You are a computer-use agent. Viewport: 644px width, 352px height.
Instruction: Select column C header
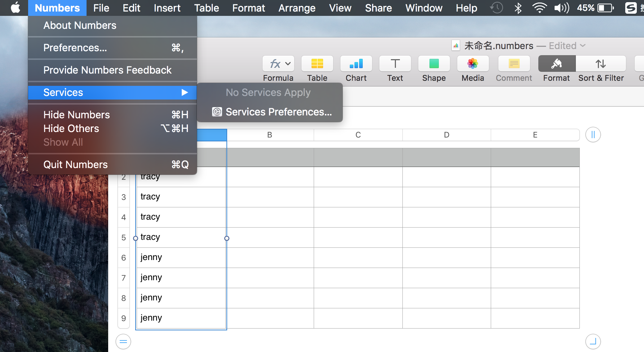click(358, 135)
